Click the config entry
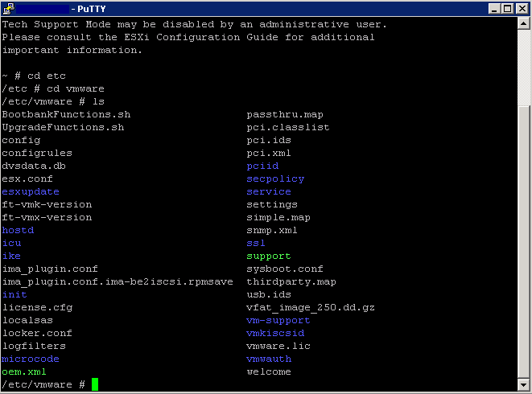 [21, 141]
